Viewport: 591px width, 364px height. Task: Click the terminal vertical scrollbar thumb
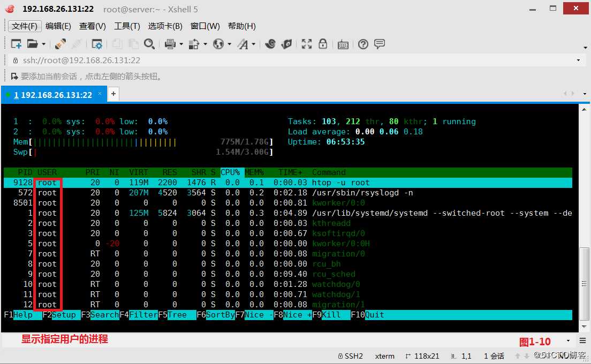click(584, 283)
